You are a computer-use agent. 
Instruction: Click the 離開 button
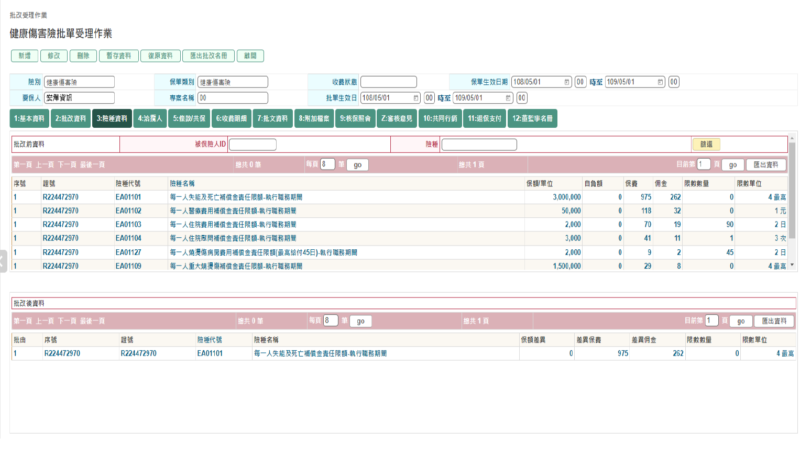[x=251, y=56]
